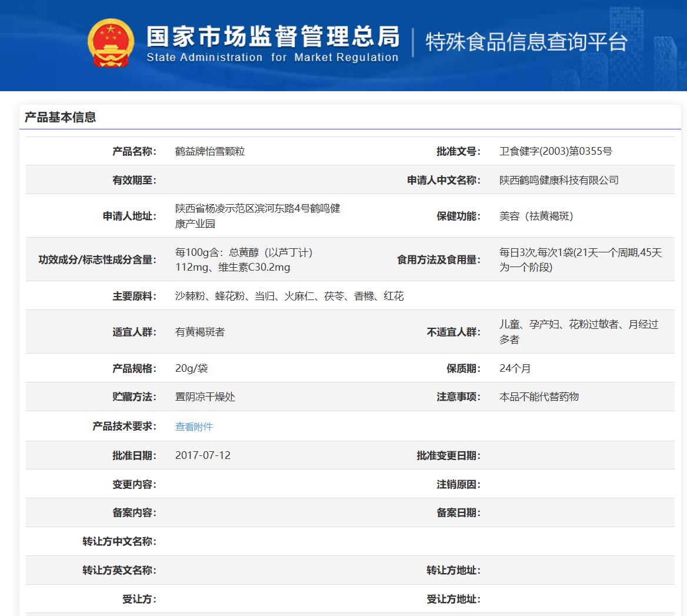Click the 食用方法及食用量 label
687x616 pixels.
click(439, 260)
